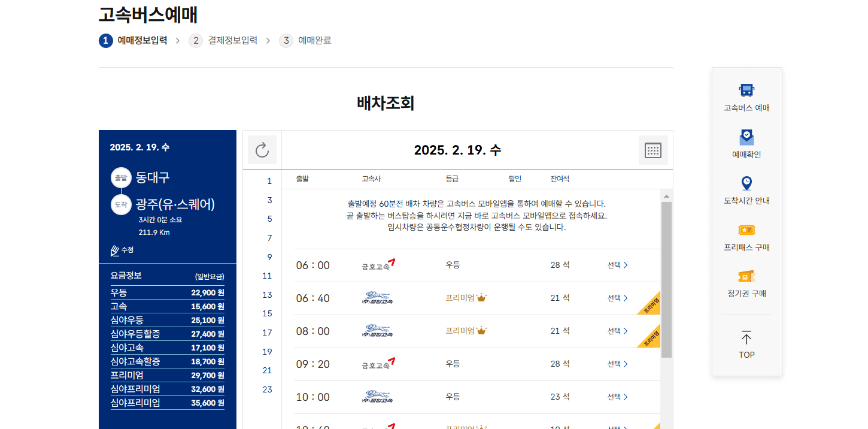Click the 등급 column header

click(x=452, y=179)
